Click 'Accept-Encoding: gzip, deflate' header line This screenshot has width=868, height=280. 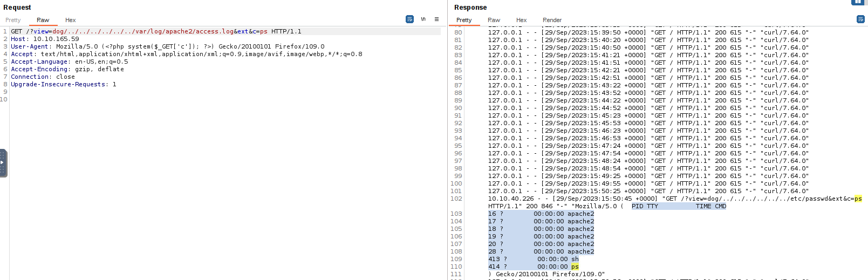(x=67, y=69)
